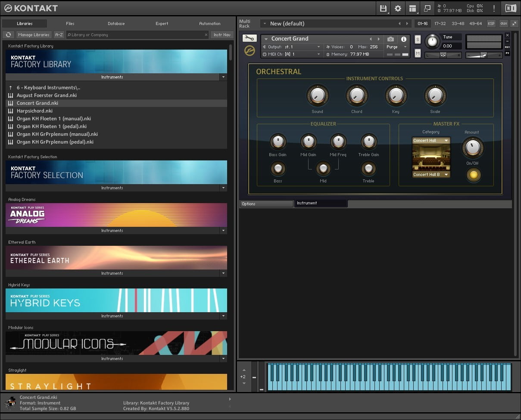The width and height of the screenshot is (521, 420).
Task: Click the refresh libraries icon
Action: (8, 35)
